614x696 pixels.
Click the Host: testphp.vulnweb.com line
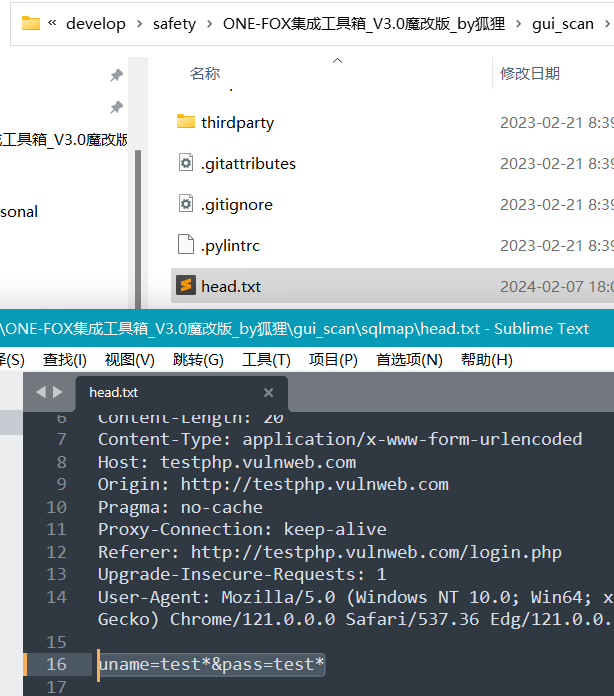(227, 463)
